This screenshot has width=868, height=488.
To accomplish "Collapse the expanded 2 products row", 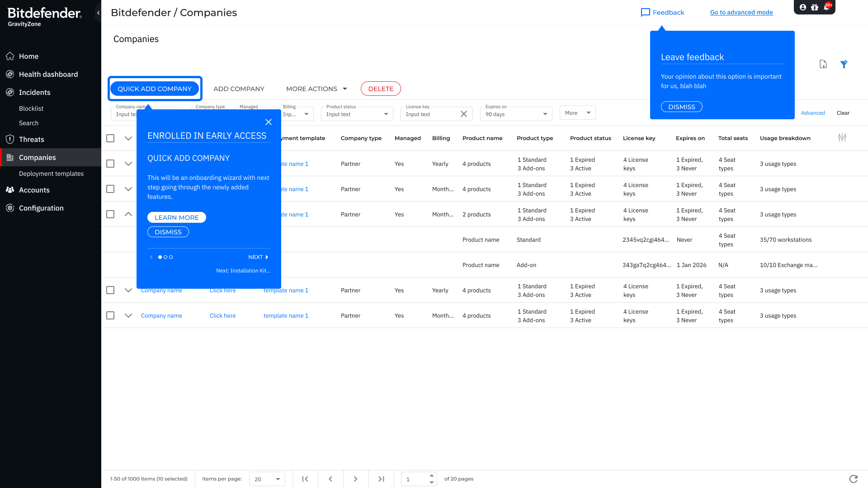I will 128,214.
